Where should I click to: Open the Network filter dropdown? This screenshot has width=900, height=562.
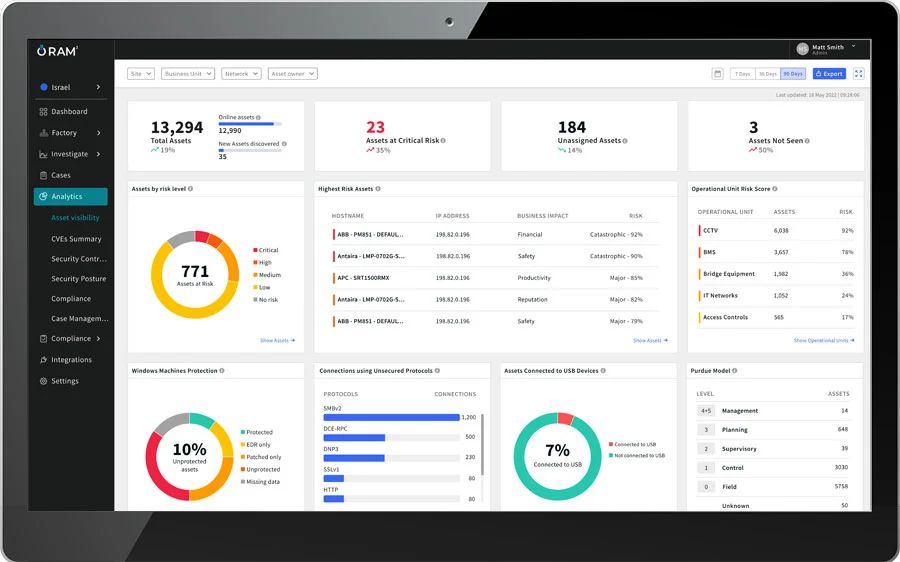tap(241, 73)
